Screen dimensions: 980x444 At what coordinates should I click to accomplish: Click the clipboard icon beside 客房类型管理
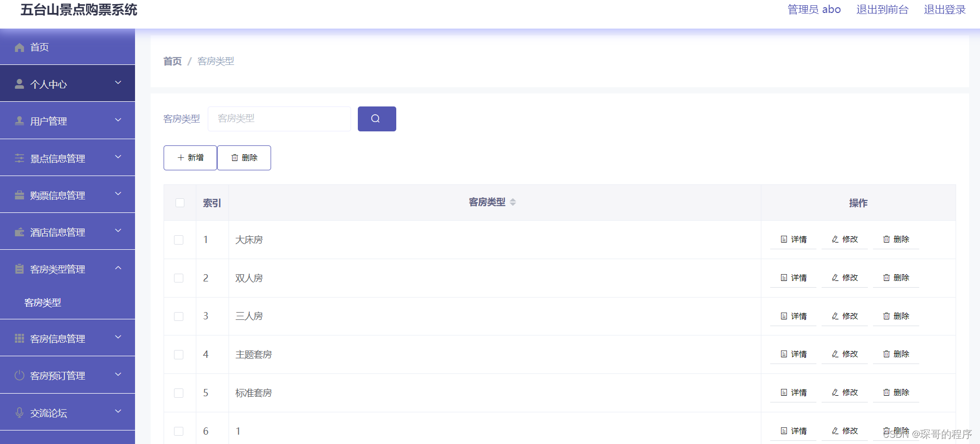(19, 269)
